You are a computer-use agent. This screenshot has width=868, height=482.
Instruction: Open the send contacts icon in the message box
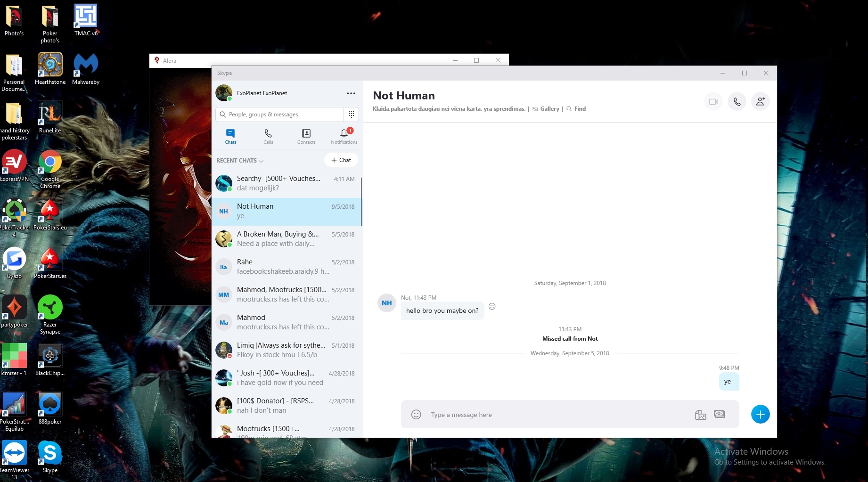pos(720,414)
